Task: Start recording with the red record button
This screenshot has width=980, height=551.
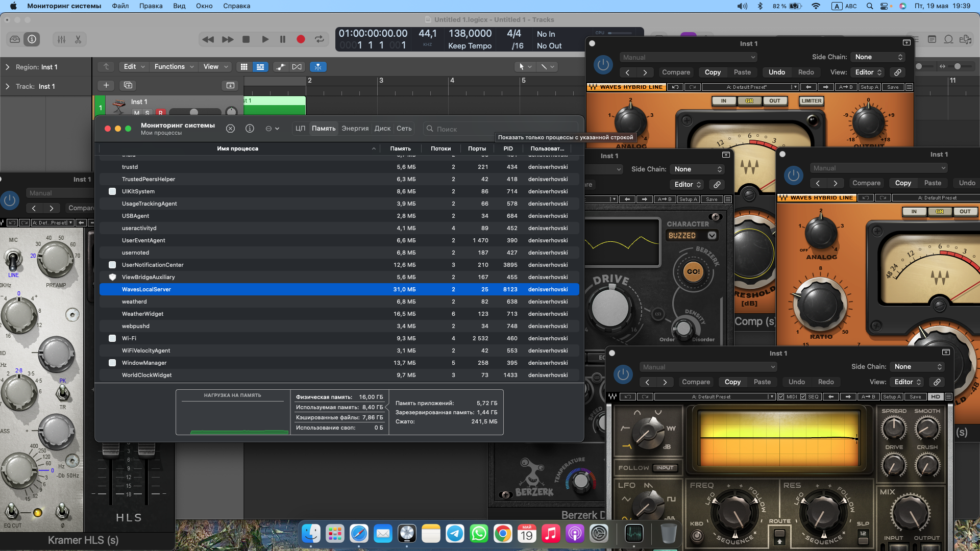Action: [x=301, y=39]
